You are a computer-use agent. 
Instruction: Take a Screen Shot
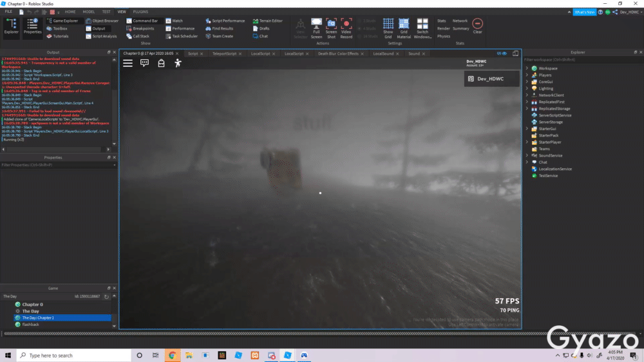click(331, 28)
